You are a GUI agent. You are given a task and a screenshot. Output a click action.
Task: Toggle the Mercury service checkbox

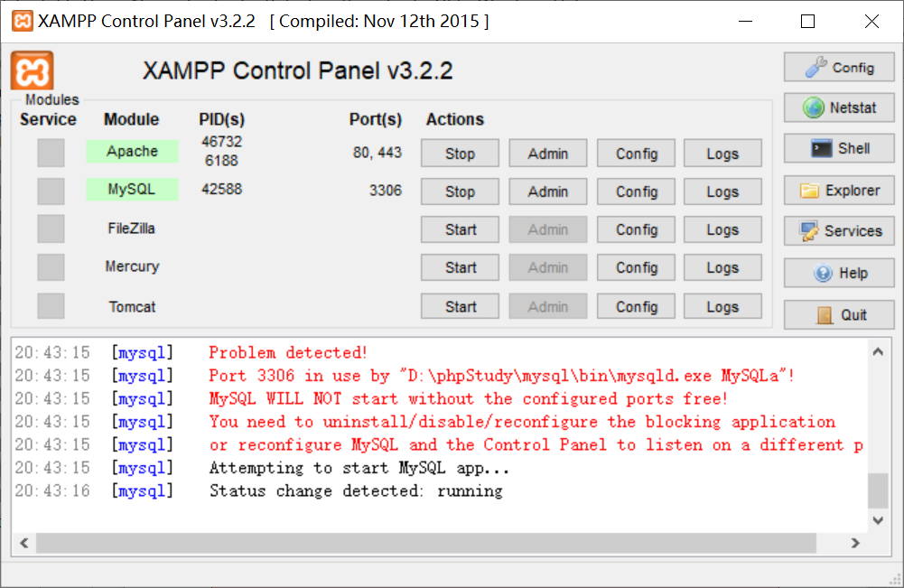(51, 267)
